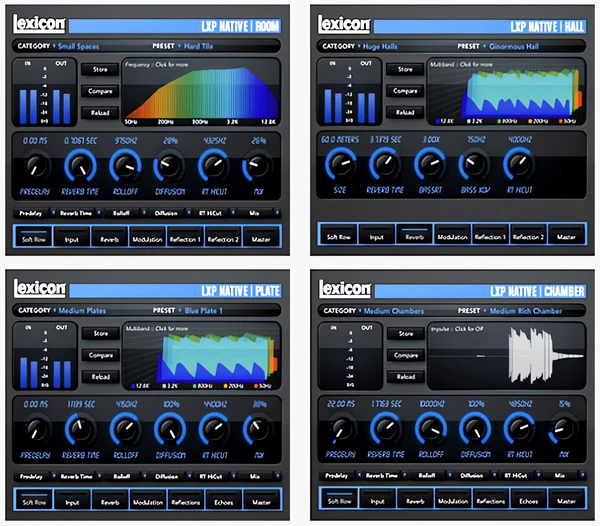Click the Multiband display in Hall plugin
Image resolution: width=600 pixels, height=526 pixels.
pos(506,92)
